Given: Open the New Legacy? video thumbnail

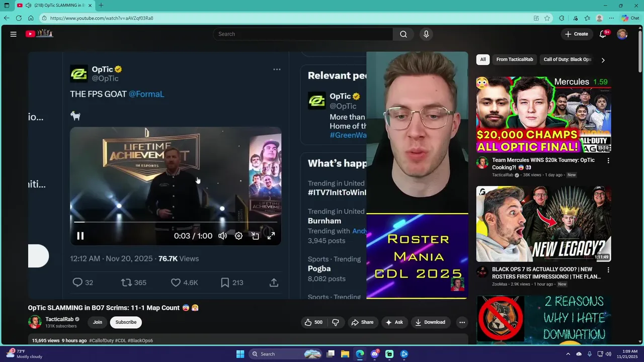Looking at the screenshot, I should point(544,224).
